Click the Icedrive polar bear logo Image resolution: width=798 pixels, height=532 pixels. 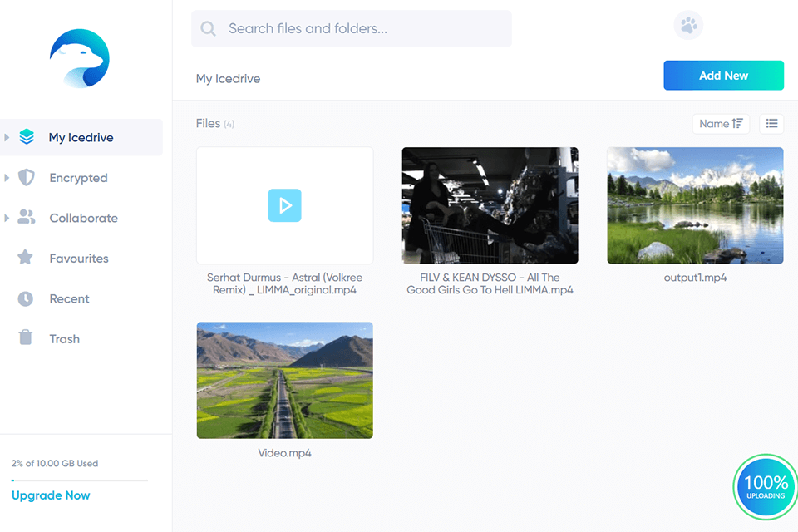[80, 58]
